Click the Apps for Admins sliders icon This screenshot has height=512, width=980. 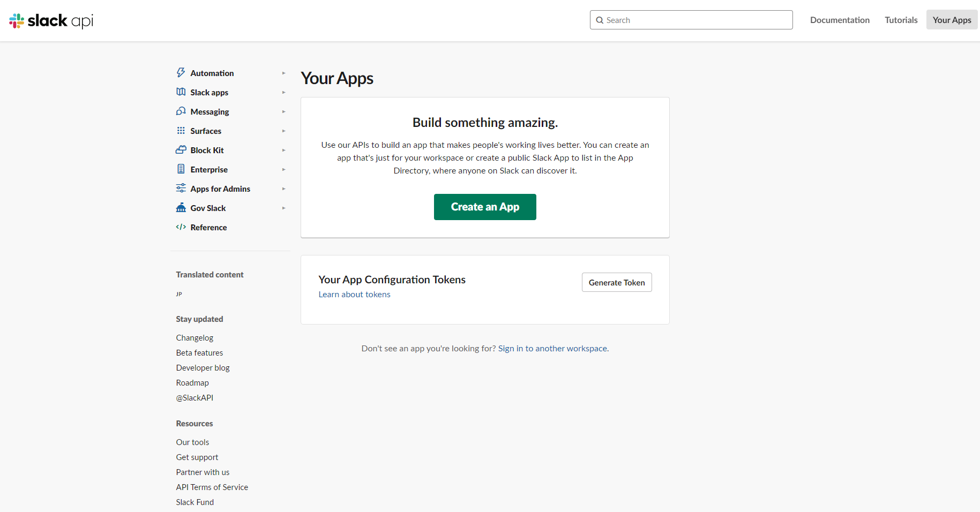tap(181, 189)
